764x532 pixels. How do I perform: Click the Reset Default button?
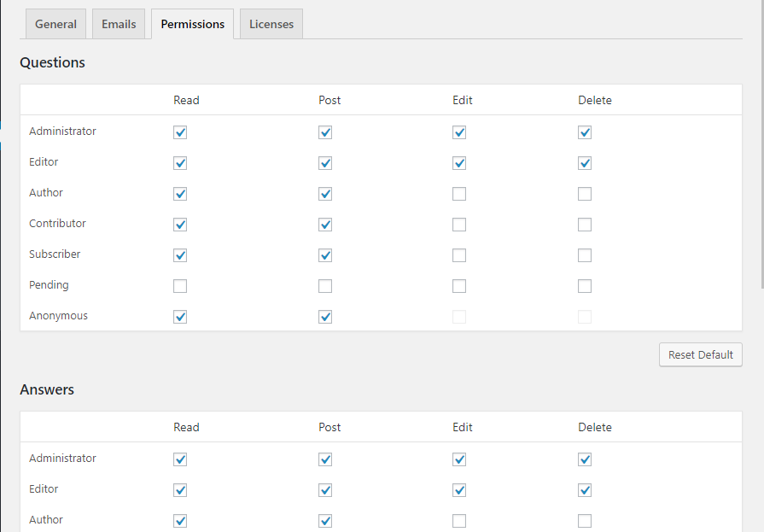pyautogui.click(x=700, y=354)
